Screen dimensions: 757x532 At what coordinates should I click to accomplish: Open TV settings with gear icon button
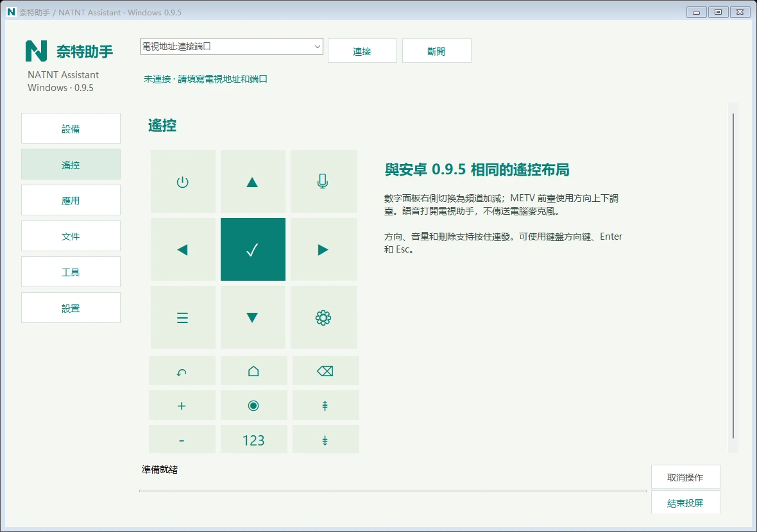pos(323,317)
